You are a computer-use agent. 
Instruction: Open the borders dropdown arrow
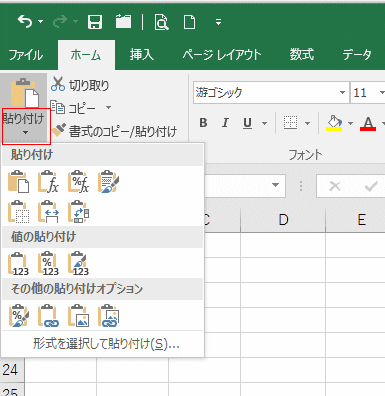[307, 123]
